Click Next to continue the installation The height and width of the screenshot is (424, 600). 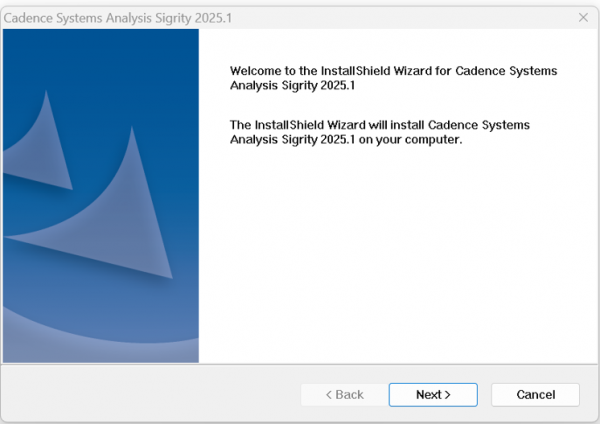433,395
